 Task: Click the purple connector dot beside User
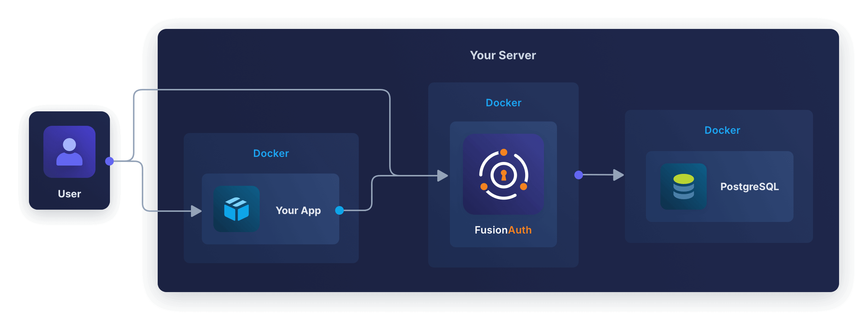[110, 161]
